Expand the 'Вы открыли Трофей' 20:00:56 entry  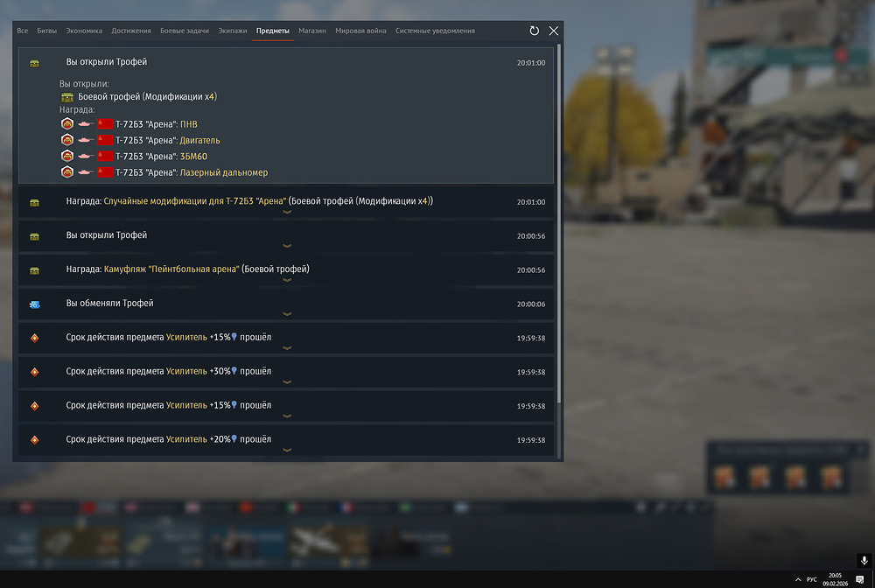[x=286, y=246]
